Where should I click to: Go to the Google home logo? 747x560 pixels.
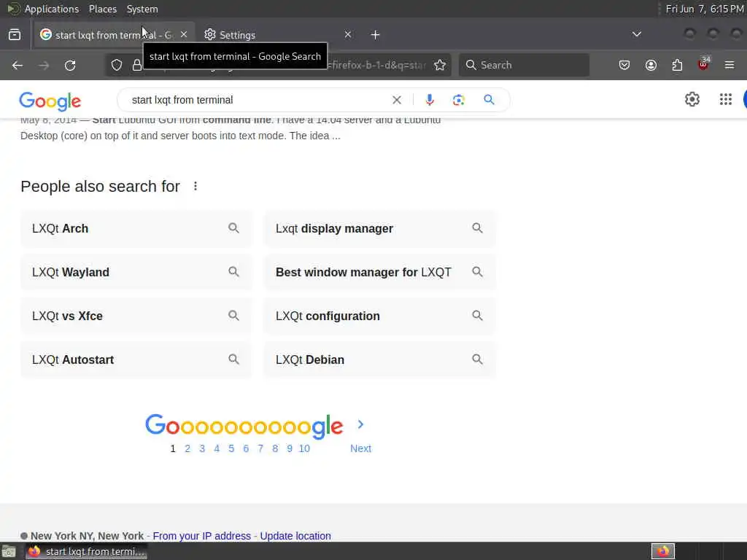click(50, 101)
